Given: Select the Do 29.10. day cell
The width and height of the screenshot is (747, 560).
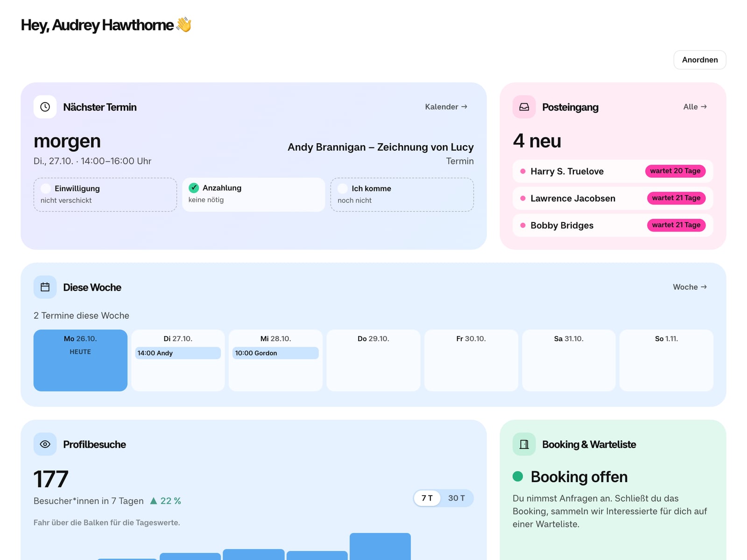Looking at the screenshot, I should point(373,360).
